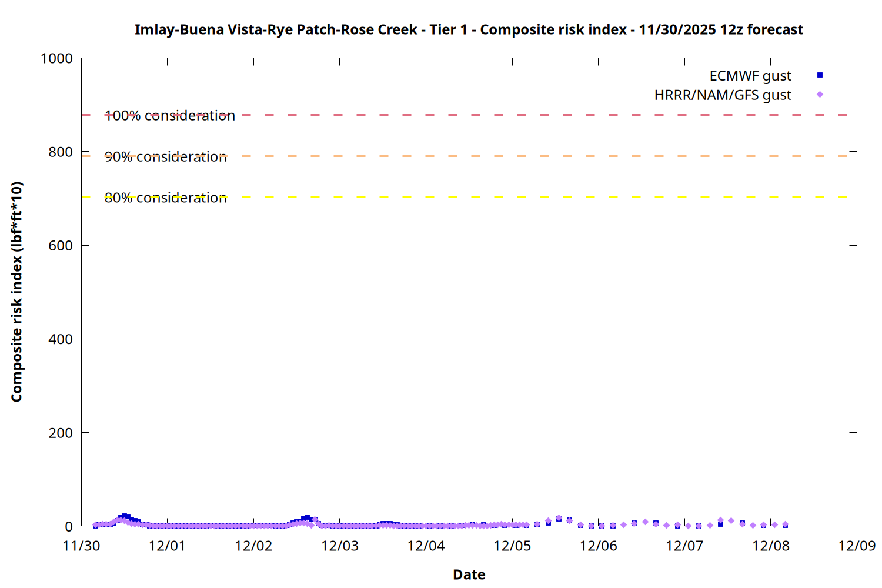Click the 12/09 date tick label
Image resolution: width=882 pixels, height=588 pixels.
click(x=857, y=546)
